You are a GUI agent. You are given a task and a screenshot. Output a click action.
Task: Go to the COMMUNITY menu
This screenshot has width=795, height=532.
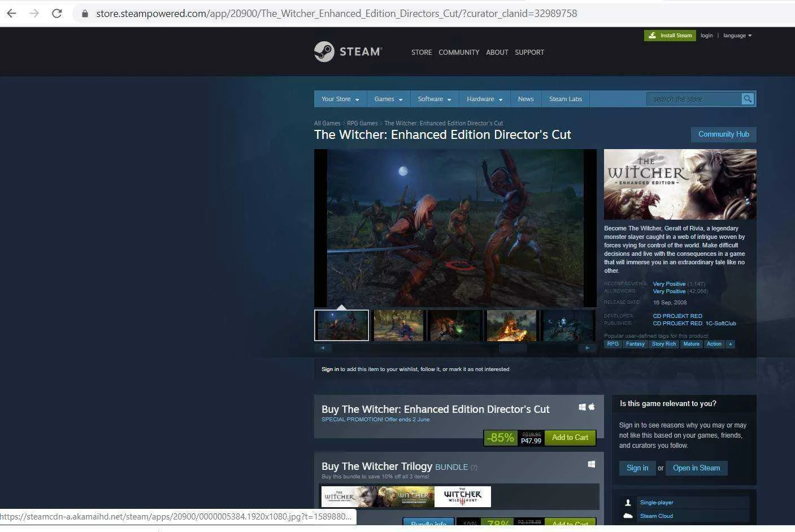coord(459,53)
